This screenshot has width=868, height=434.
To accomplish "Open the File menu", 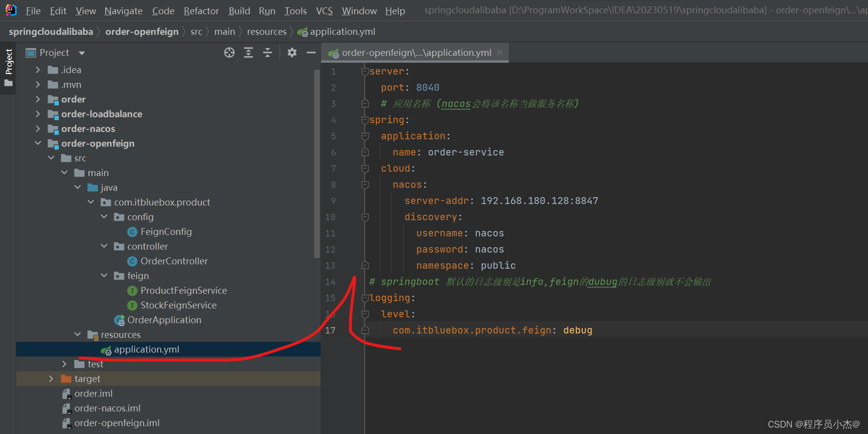I will (x=33, y=11).
